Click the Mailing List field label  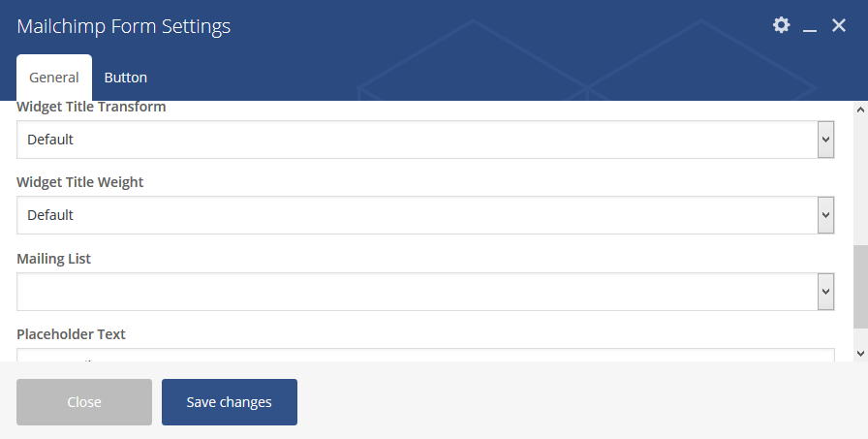pyautogui.click(x=54, y=258)
